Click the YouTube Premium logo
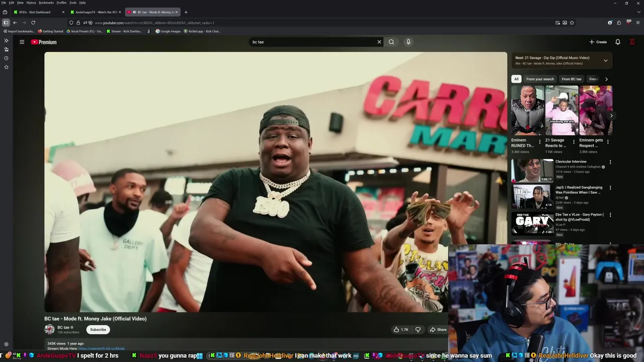 point(44,42)
